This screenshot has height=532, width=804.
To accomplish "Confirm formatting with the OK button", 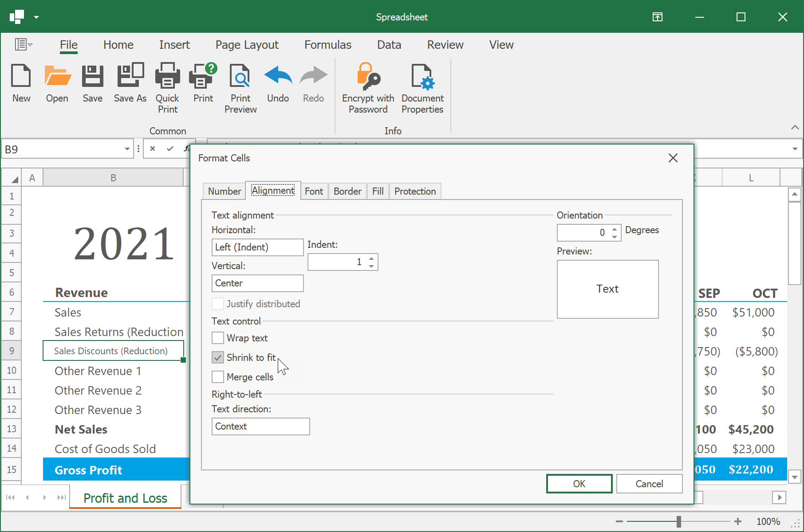I will tap(579, 483).
